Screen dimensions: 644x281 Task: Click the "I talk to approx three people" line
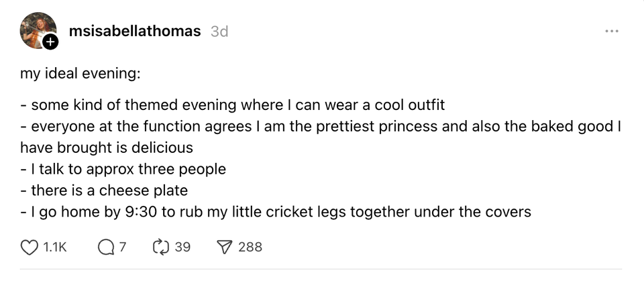(123, 169)
